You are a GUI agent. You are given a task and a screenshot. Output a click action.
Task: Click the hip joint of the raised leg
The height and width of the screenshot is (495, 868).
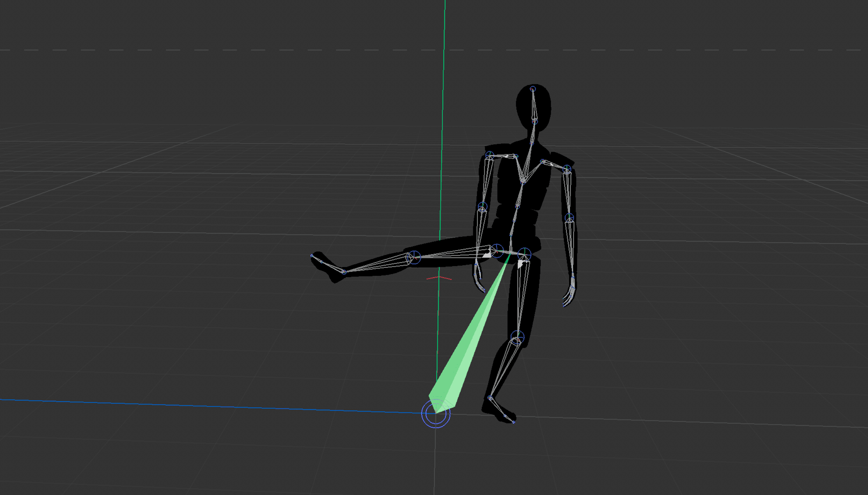(x=497, y=251)
